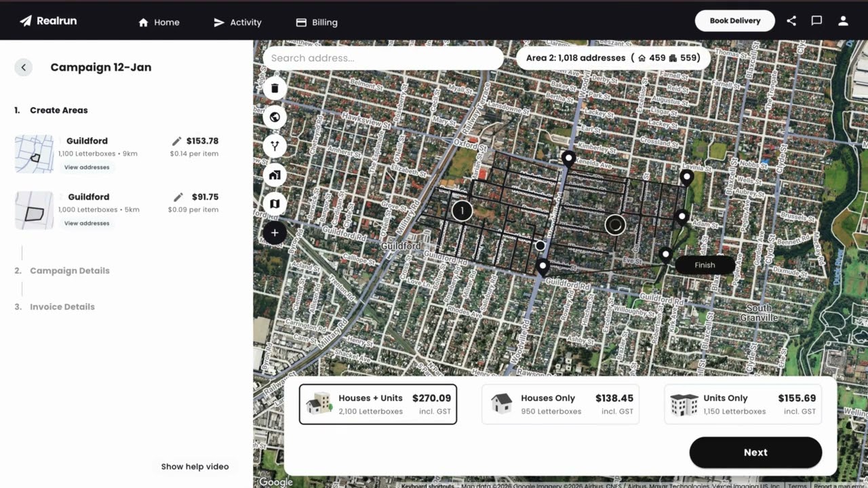Click the numbered 1 area marker
Image resolution: width=868 pixels, height=488 pixels.
(462, 211)
